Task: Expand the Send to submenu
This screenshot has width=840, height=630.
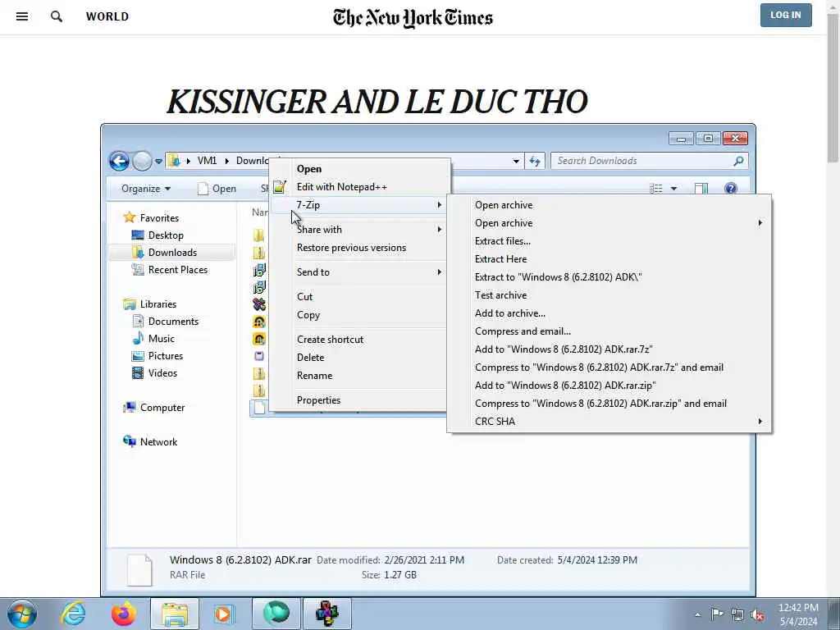Action: tap(359, 272)
